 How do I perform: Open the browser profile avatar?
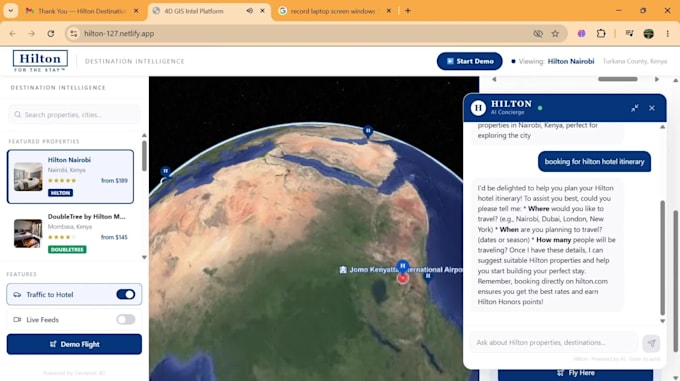pyautogui.click(x=648, y=33)
